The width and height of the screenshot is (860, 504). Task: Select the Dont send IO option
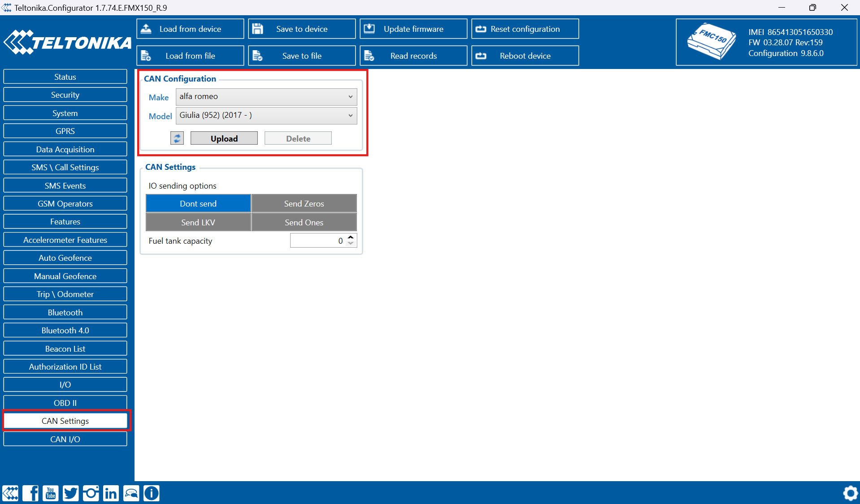(198, 203)
